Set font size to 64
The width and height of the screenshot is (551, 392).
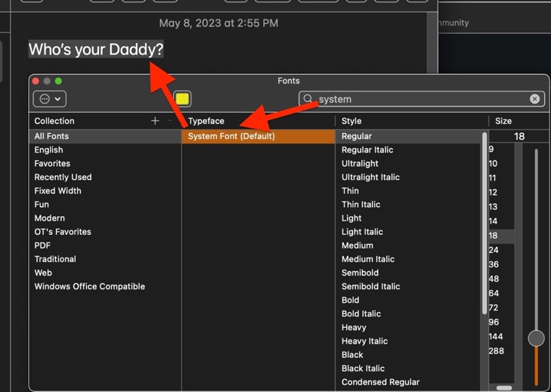pos(501,293)
